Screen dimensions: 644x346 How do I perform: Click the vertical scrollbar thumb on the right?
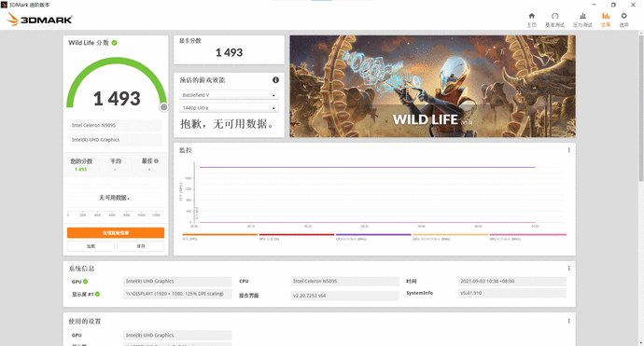(640, 107)
